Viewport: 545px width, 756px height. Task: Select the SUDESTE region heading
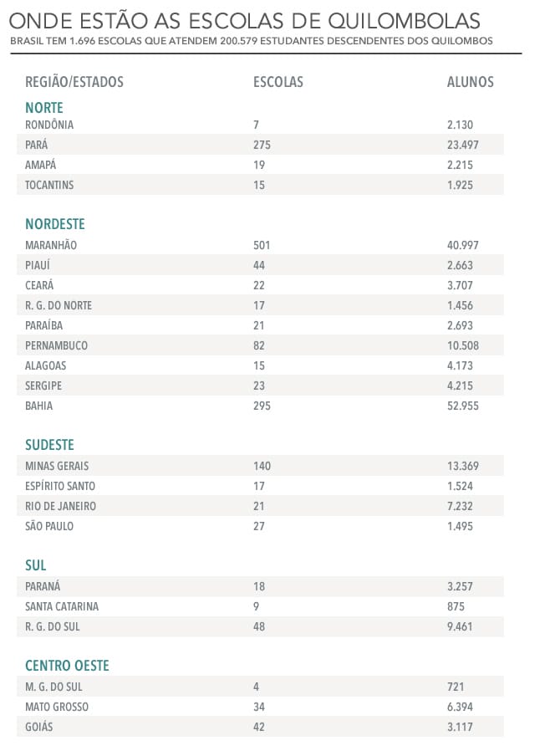[49, 445]
